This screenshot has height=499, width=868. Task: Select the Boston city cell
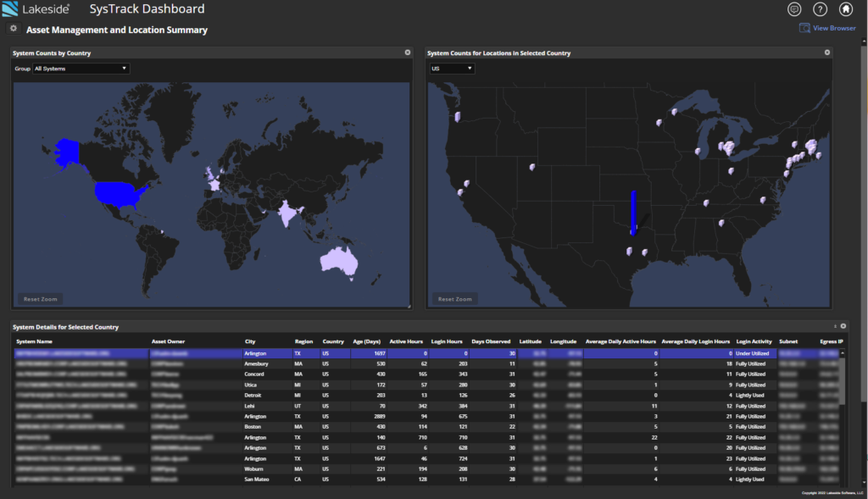click(x=253, y=426)
